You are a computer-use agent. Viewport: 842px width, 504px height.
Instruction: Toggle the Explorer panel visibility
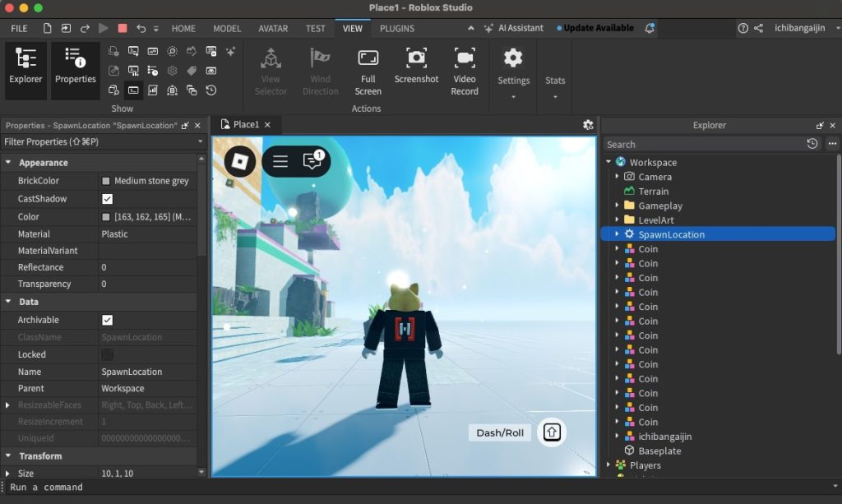click(25, 70)
